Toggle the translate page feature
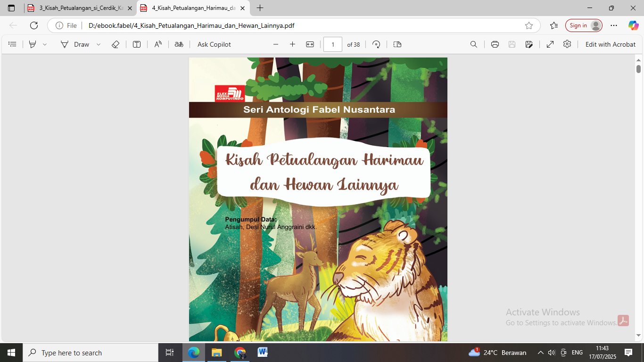The height and width of the screenshot is (362, 644). click(179, 44)
